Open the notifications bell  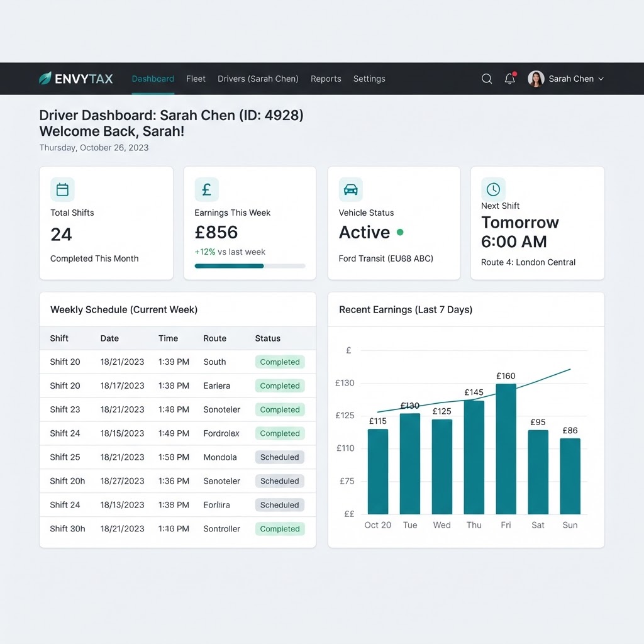pos(510,78)
